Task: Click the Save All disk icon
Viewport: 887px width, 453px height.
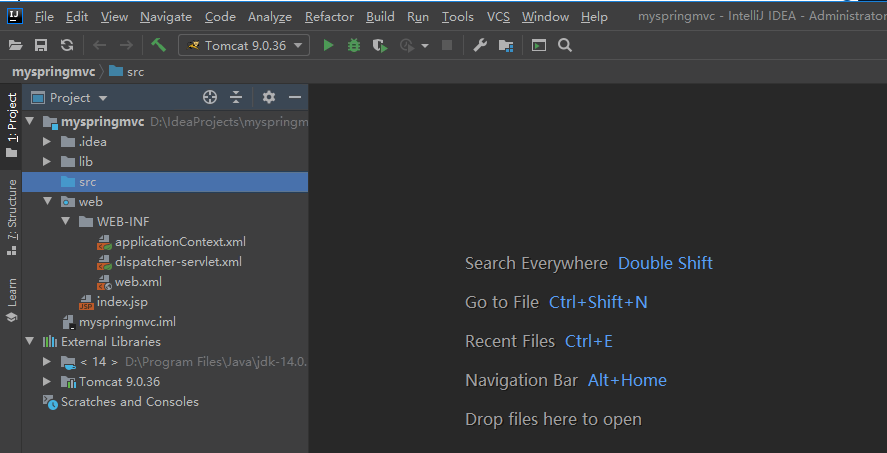Action: [41, 45]
